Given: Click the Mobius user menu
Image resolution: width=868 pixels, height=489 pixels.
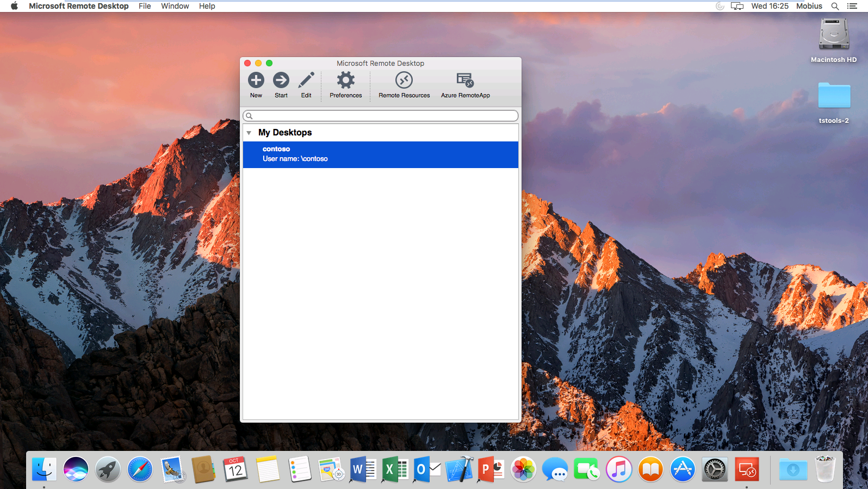Looking at the screenshot, I should pos(809,6).
